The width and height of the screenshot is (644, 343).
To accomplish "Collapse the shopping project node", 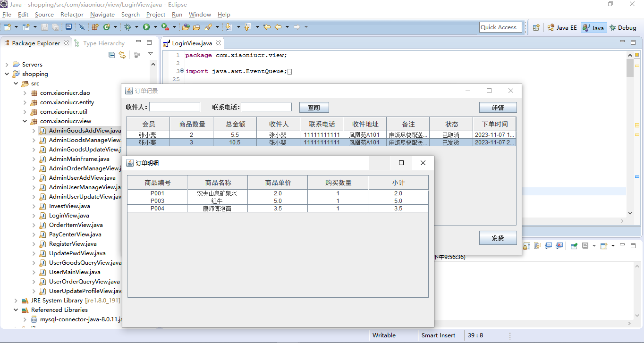I will pos(7,74).
